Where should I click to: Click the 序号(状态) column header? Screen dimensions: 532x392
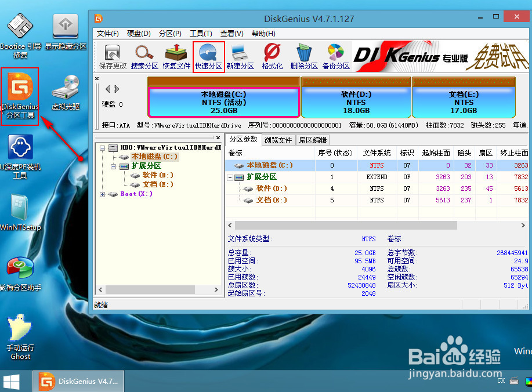(336, 153)
